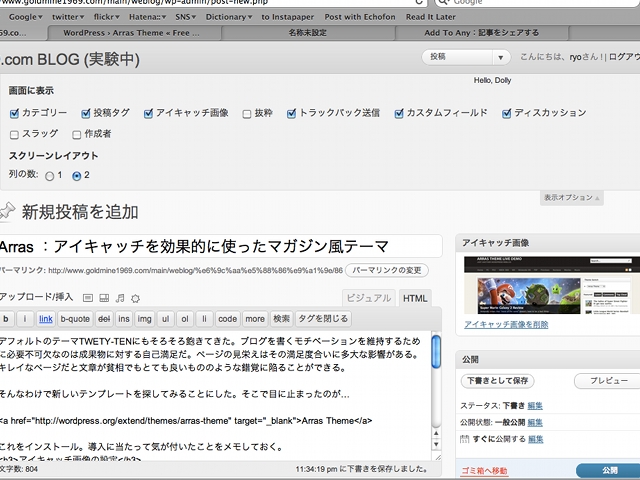Click the del quicktag button
Image resolution: width=640 pixels, height=480 pixels.
(x=104, y=319)
